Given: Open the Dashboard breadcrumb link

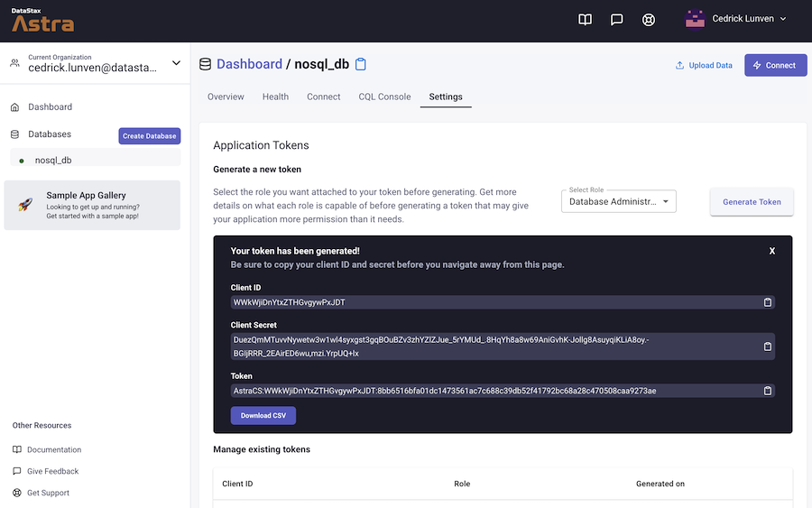Looking at the screenshot, I should (x=249, y=64).
